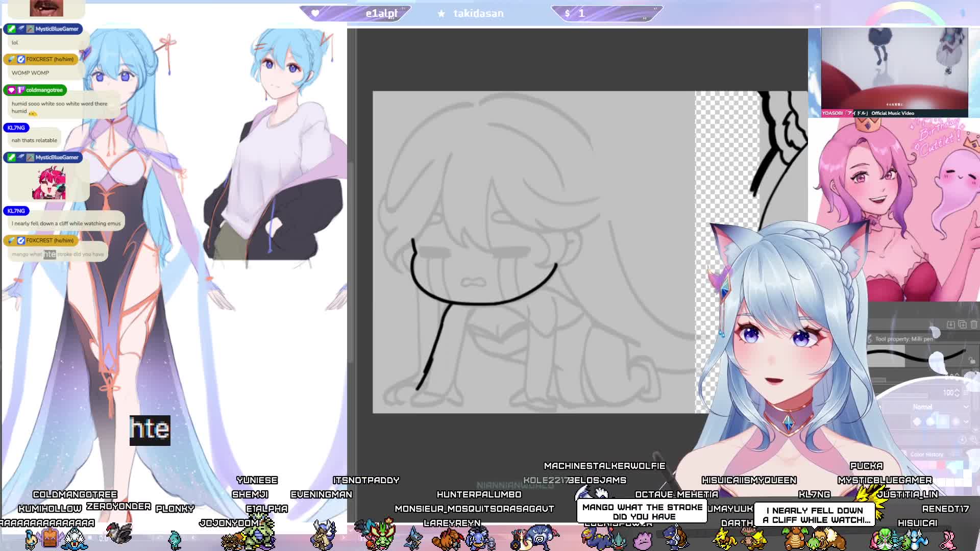Click the red-haired emote in MysticBlueGamer's message
Image resolution: width=980 pixels, height=551 pixels.
click(x=49, y=183)
